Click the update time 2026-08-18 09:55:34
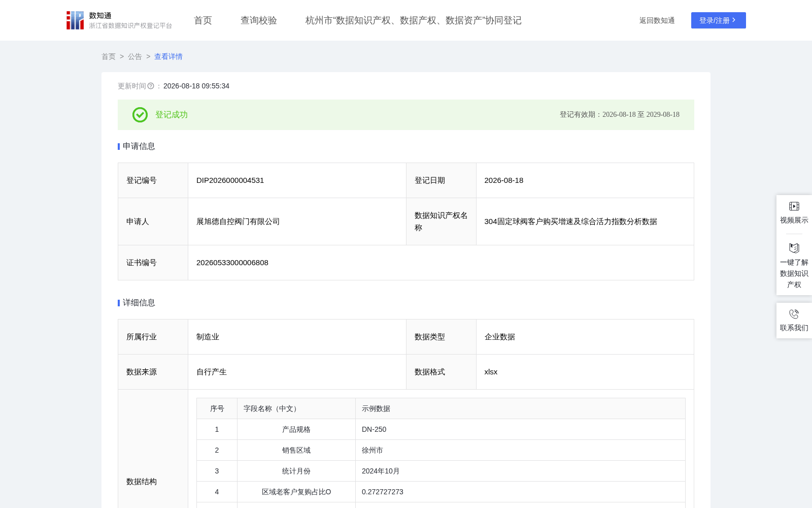This screenshot has height=508, width=812. point(196,86)
